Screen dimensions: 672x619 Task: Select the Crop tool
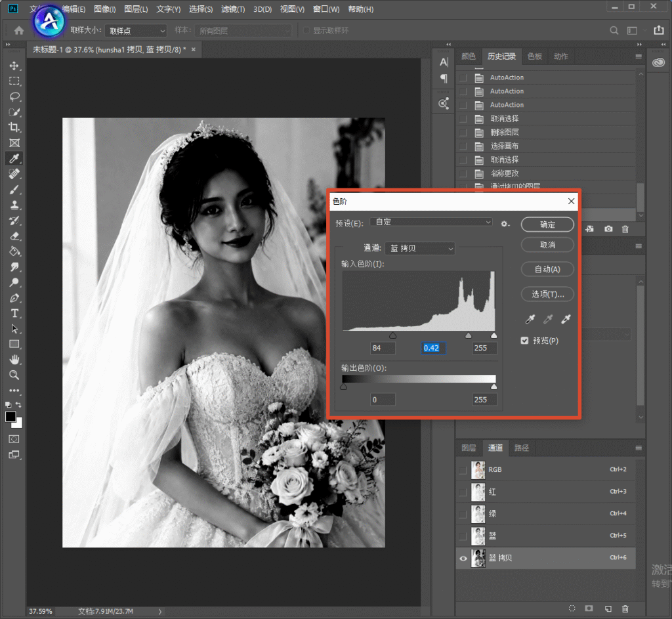point(14,127)
